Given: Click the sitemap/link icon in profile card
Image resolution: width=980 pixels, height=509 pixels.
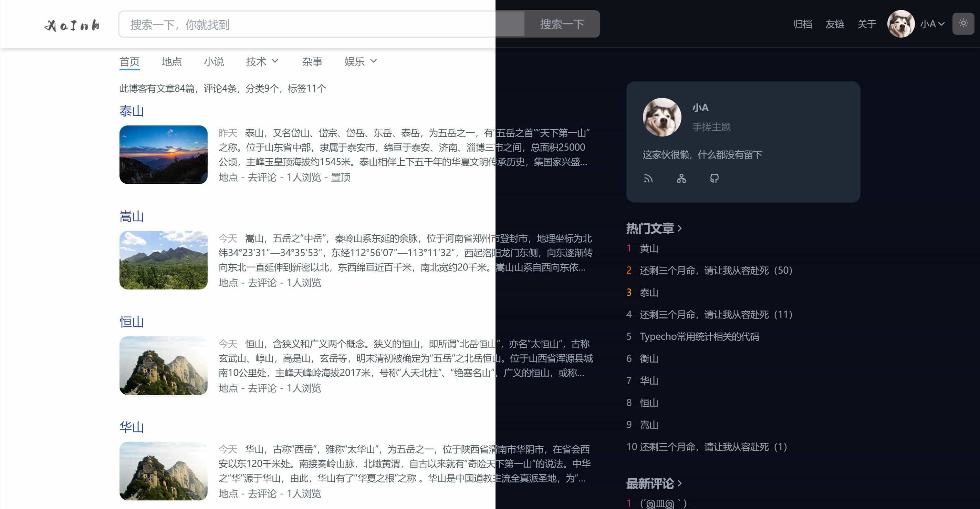Looking at the screenshot, I should click(x=681, y=179).
